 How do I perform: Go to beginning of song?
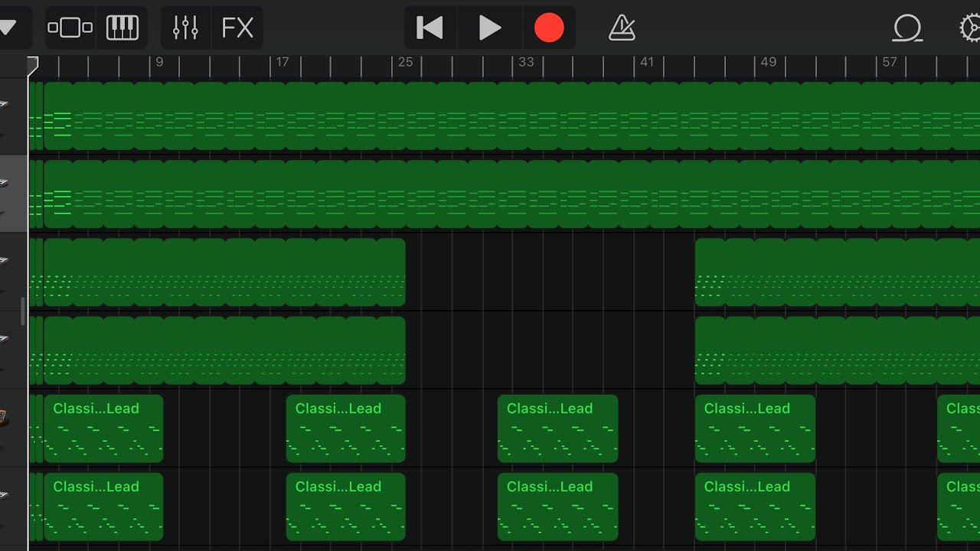[x=430, y=28]
